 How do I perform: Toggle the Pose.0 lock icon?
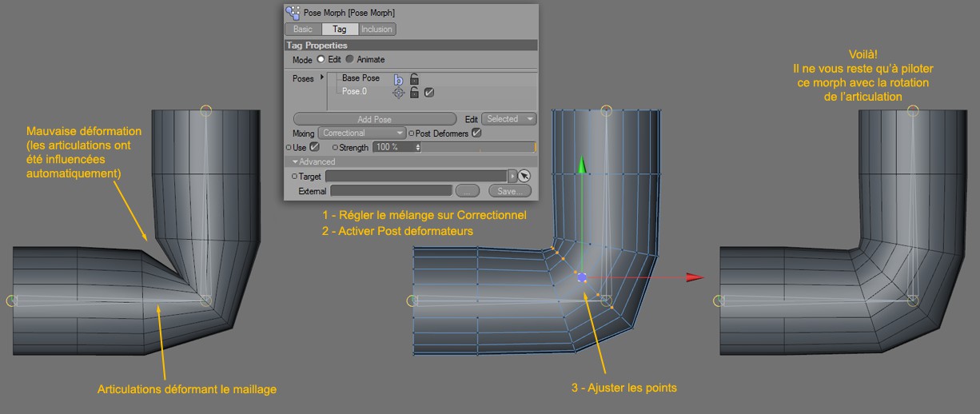point(414,93)
